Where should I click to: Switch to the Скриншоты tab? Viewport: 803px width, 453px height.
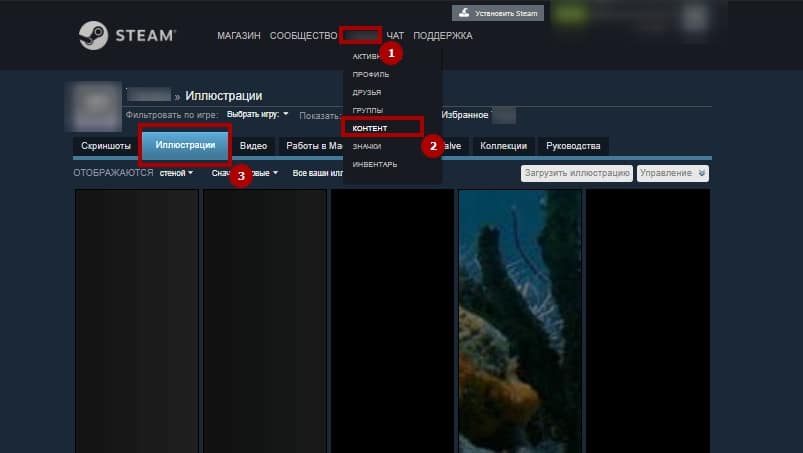pyautogui.click(x=105, y=146)
